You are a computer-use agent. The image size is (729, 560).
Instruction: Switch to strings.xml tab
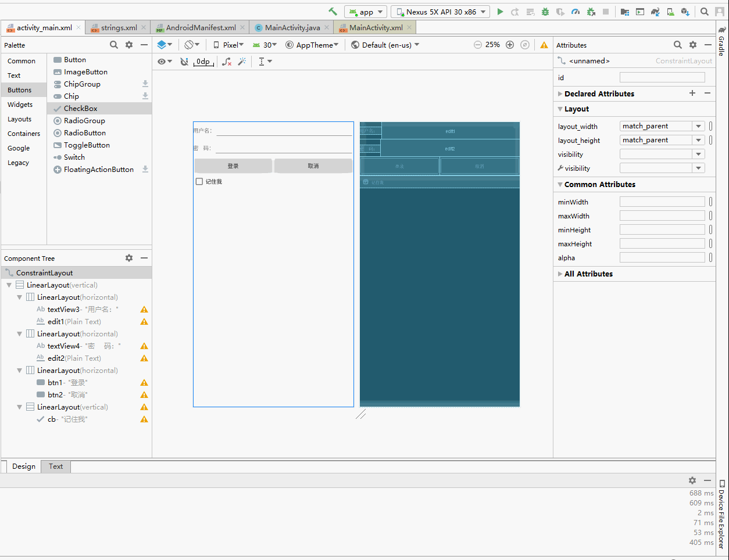pyautogui.click(x=119, y=27)
